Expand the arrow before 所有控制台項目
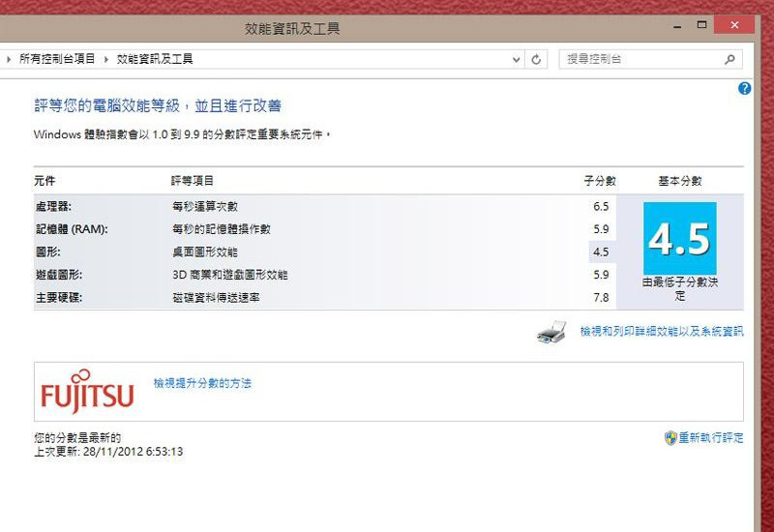774x532 pixels. 9,59
